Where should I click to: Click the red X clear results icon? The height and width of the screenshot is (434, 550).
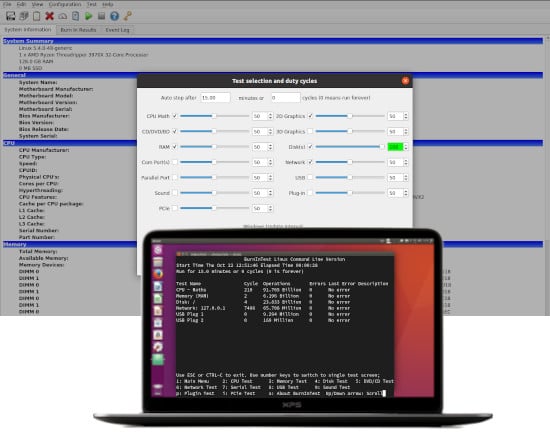coord(49,16)
